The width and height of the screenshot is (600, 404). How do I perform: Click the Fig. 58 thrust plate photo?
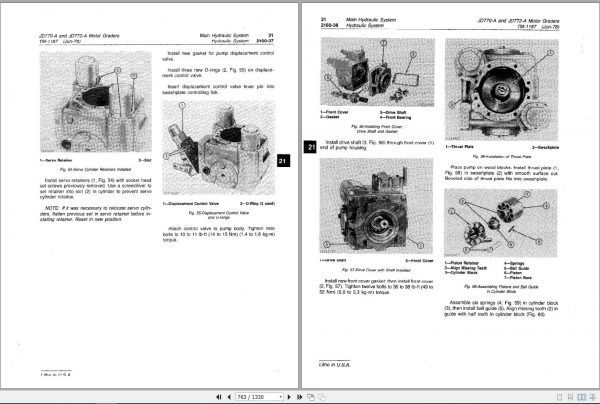[502, 90]
